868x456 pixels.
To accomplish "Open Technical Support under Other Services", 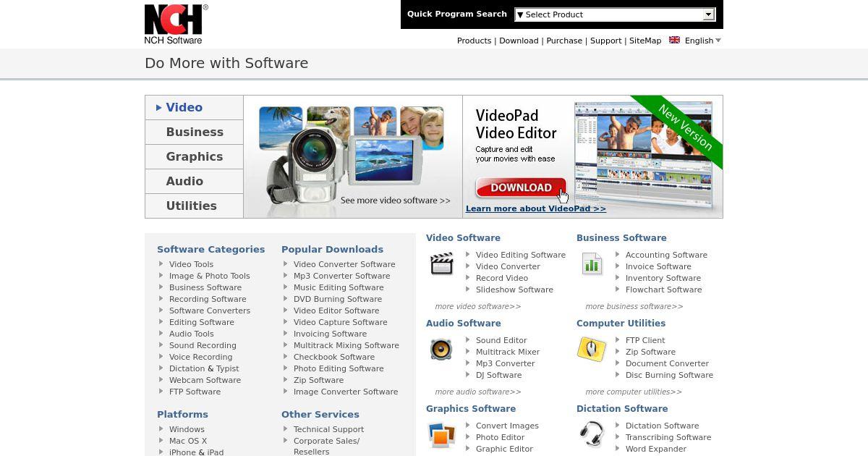I will pos(328,429).
